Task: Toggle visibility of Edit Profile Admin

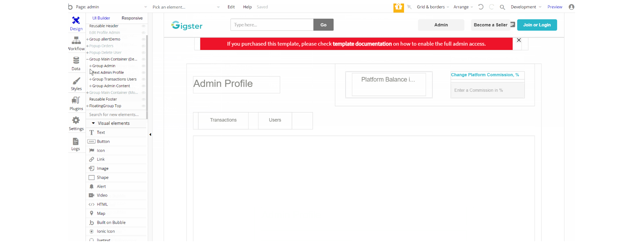Action: pyautogui.click(x=143, y=33)
